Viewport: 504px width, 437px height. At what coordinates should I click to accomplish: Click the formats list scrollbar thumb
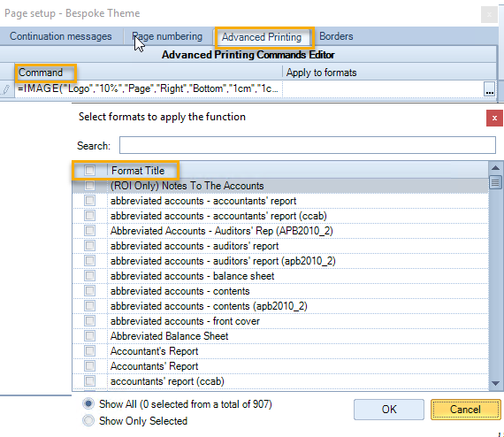[x=495, y=182]
